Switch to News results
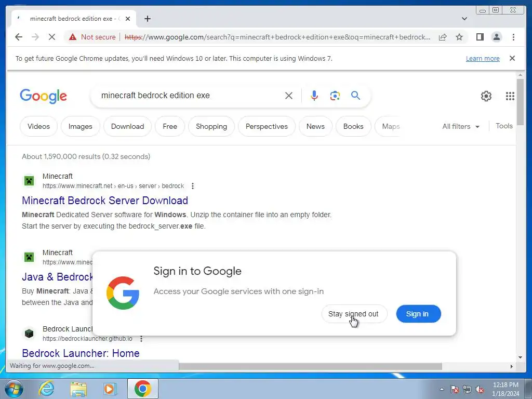The image size is (532, 399). click(x=315, y=126)
